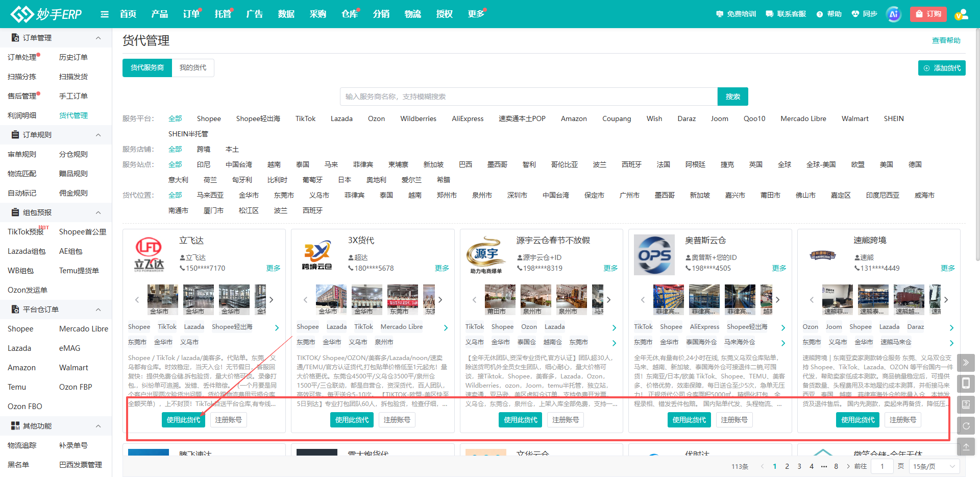
Task: Expand warehouse locations on 源宇云仓 card
Action: click(614, 343)
